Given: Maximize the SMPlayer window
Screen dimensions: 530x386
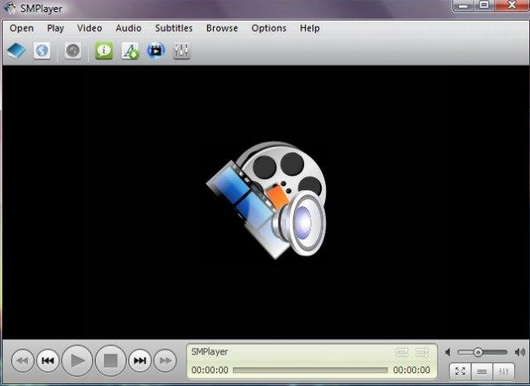Looking at the screenshot, I should [484, 5].
